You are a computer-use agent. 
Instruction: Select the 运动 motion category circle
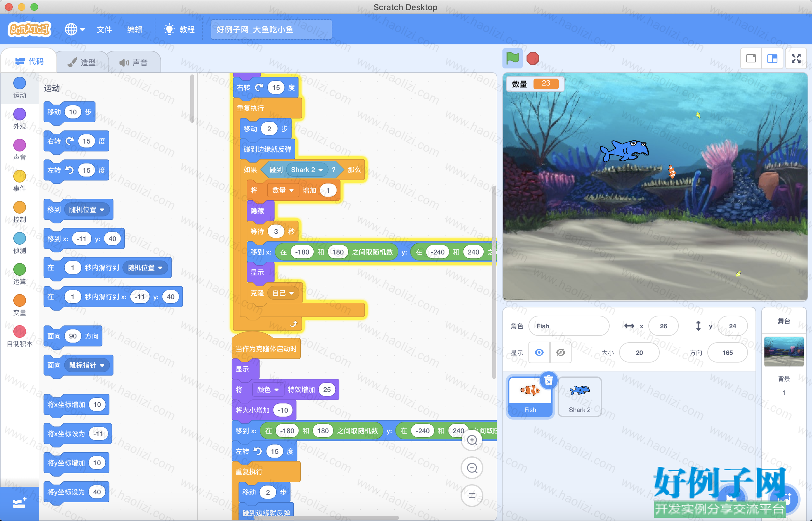[x=20, y=83]
